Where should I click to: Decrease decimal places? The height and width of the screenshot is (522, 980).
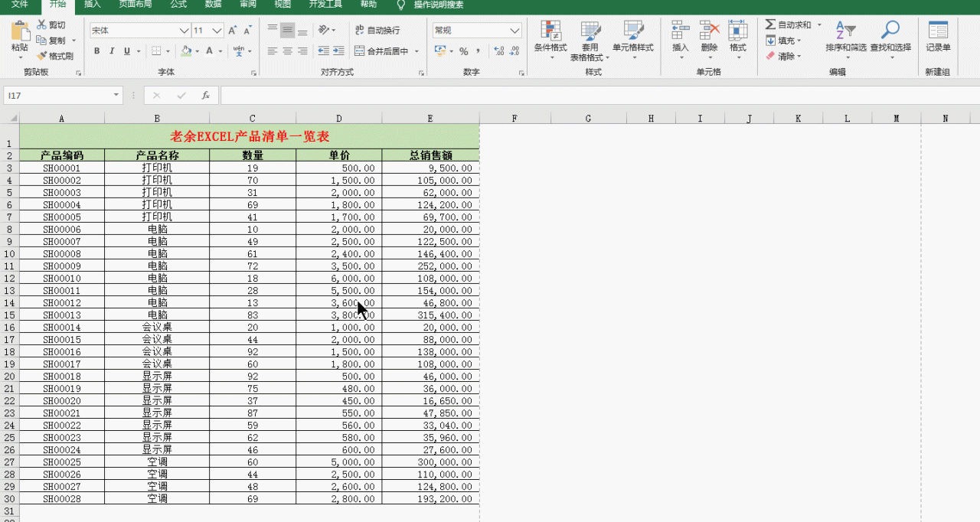click(x=514, y=51)
